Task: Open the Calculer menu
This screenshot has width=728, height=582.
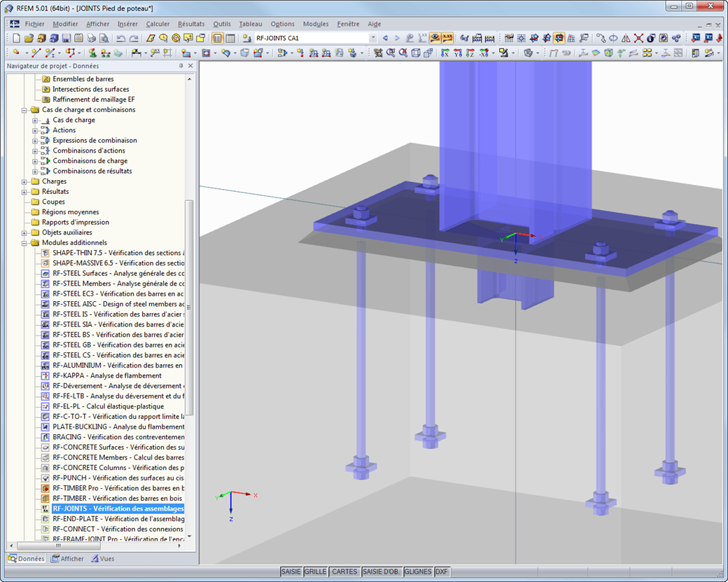Action: point(157,23)
